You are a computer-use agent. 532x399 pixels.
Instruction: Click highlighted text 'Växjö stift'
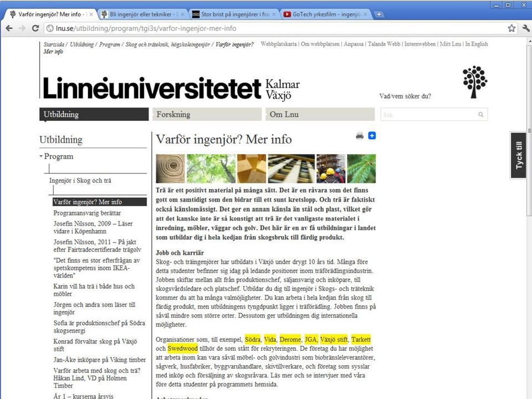pyautogui.click(x=334, y=339)
